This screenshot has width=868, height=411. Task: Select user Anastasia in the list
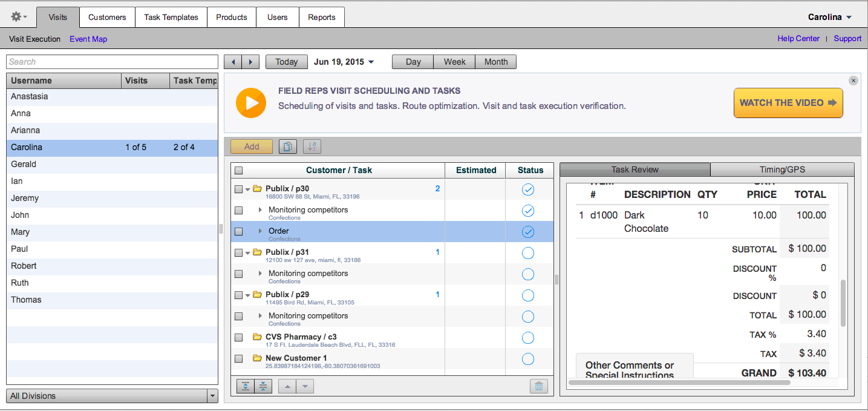pyautogui.click(x=113, y=96)
